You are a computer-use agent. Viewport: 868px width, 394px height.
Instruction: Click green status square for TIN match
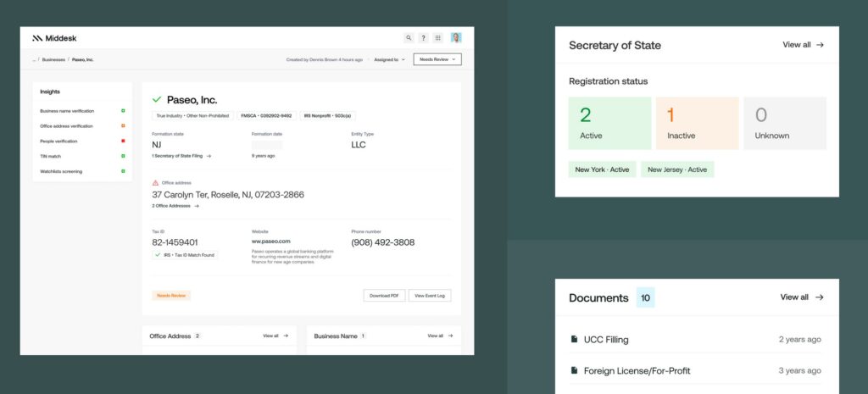pos(123,156)
